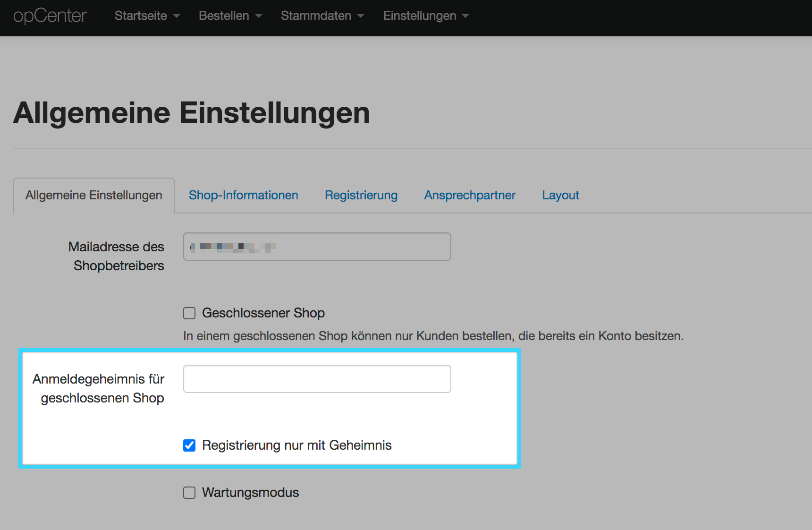The image size is (812, 530).
Task: Click into the Anmeldegeheimnis input field
Action: [x=317, y=378]
